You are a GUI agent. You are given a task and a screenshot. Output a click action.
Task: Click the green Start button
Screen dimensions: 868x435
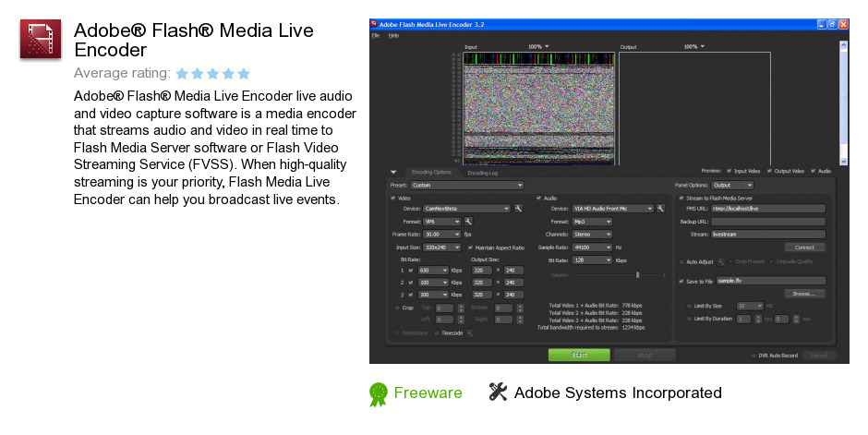[x=579, y=356]
